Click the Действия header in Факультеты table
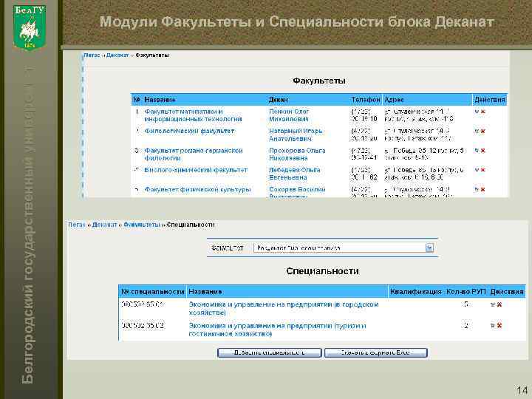The width and height of the screenshot is (532, 399). pyautogui.click(x=490, y=100)
